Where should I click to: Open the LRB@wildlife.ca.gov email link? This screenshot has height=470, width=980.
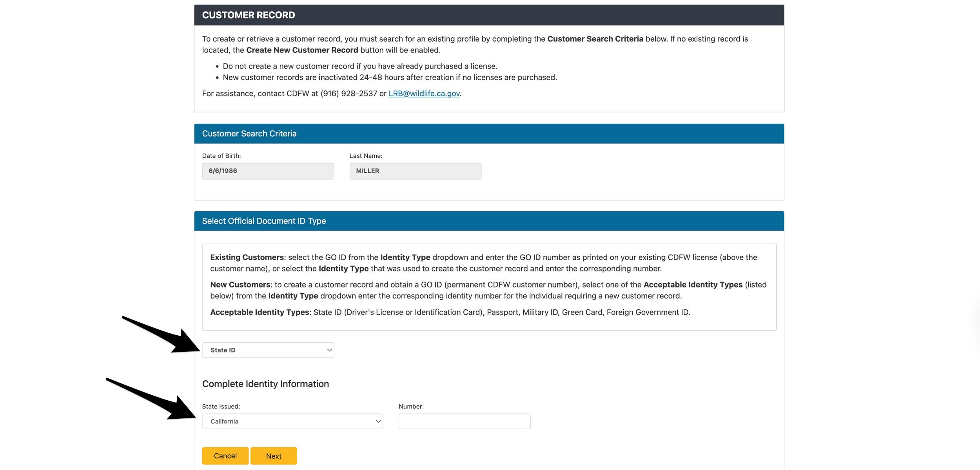point(424,94)
